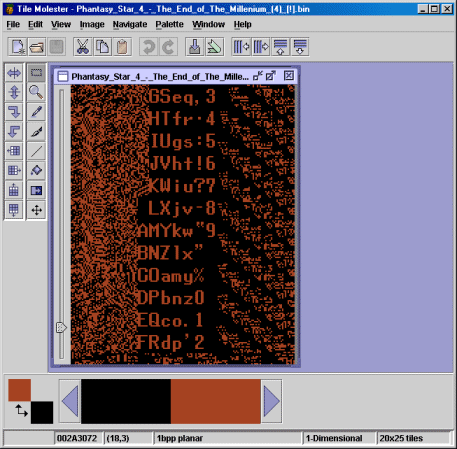Open the View menu
The image size is (457, 449).
click(x=61, y=24)
